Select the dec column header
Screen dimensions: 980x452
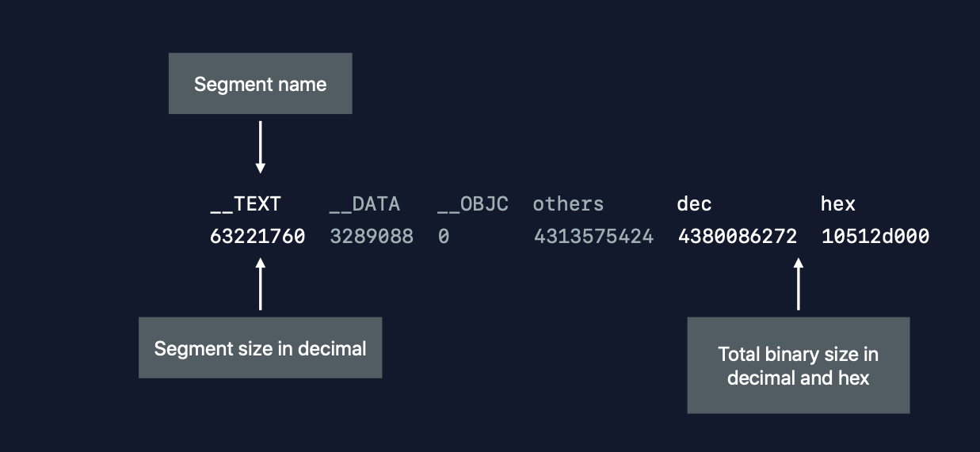click(x=694, y=204)
